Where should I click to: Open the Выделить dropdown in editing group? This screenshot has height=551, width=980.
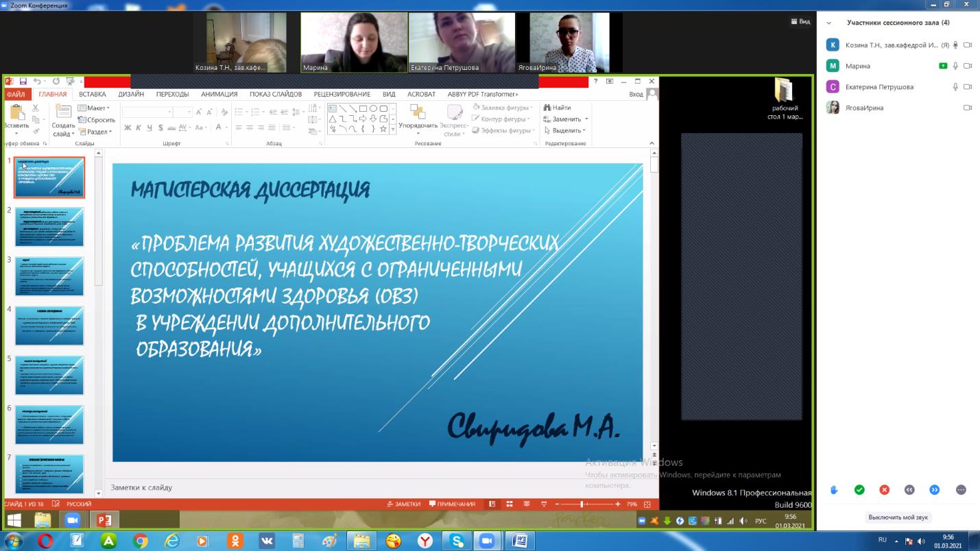click(x=565, y=130)
